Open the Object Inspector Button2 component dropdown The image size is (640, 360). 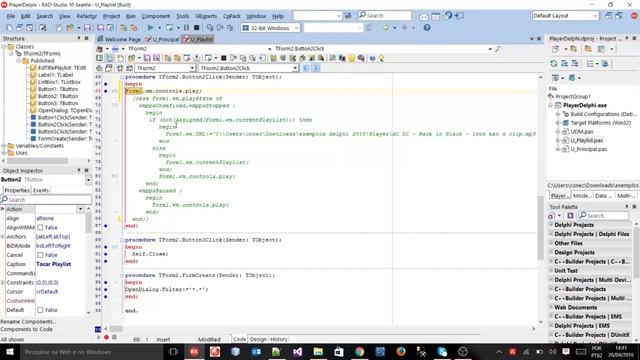(x=88, y=180)
